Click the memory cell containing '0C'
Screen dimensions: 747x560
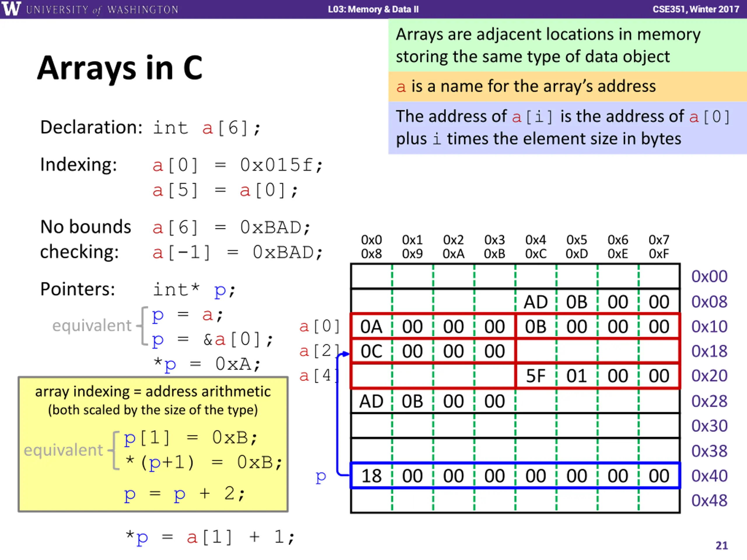[371, 351]
